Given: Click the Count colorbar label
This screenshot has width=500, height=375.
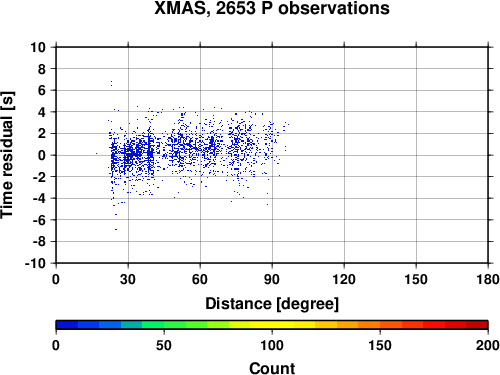Looking at the screenshot, I should point(272,368).
